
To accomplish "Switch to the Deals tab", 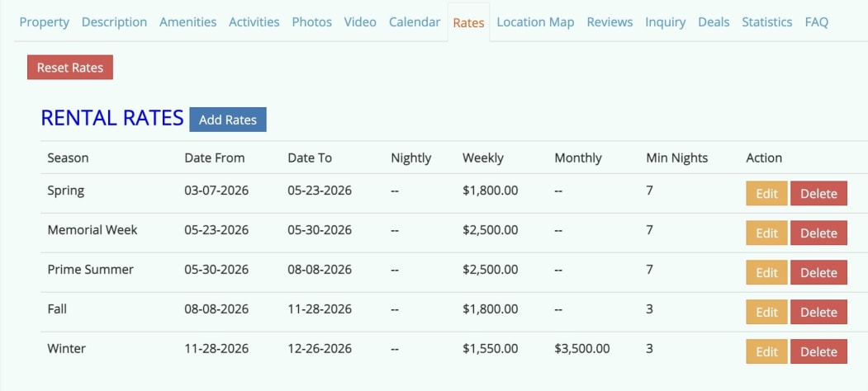I will point(714,22).
